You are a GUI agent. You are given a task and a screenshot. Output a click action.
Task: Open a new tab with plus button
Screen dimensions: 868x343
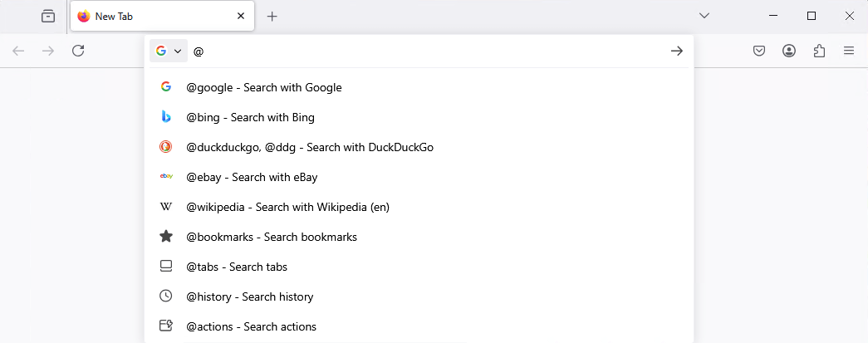pyautogui.click(x=272, y=16)
